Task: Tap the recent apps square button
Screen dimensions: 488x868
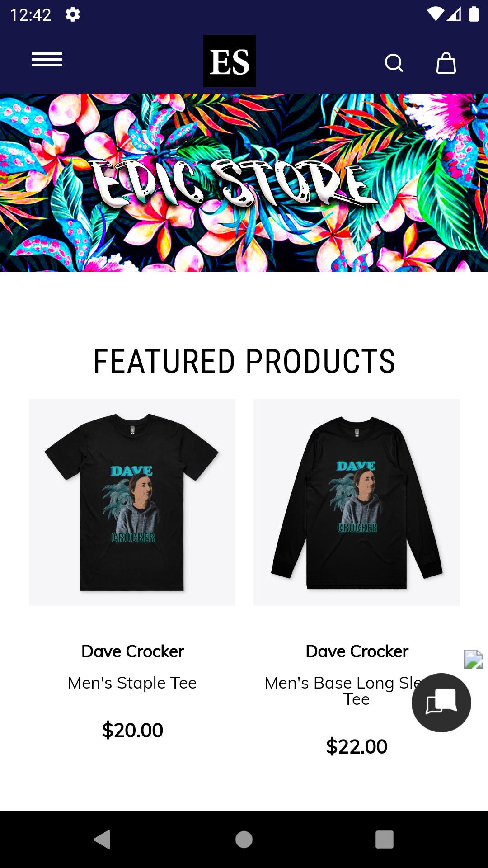Action: 385,840
